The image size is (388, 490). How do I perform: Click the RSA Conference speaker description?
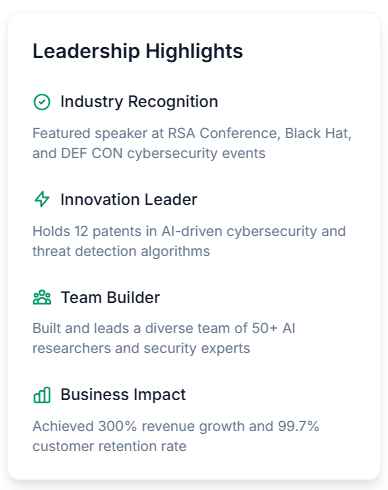[192, 143]
